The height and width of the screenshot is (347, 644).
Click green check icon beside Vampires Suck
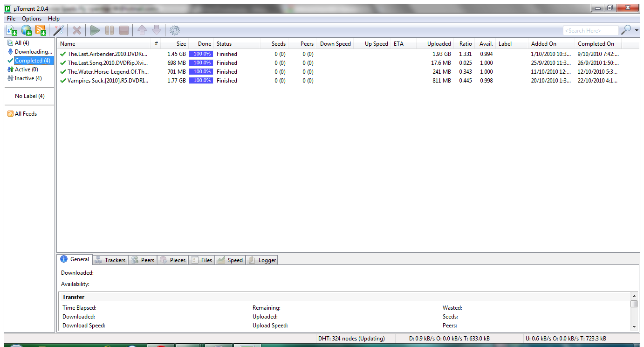(63, 81)
